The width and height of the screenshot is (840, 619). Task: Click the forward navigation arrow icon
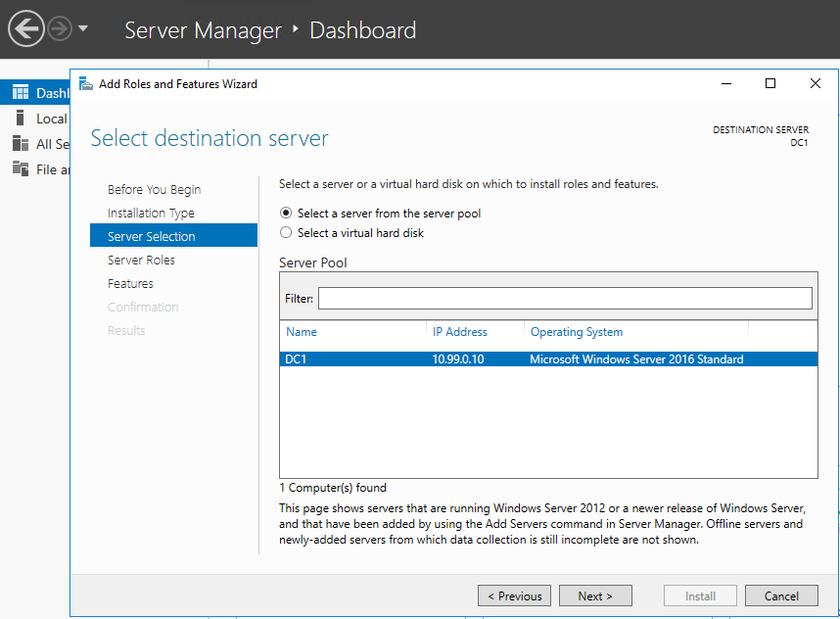point(60,29)
